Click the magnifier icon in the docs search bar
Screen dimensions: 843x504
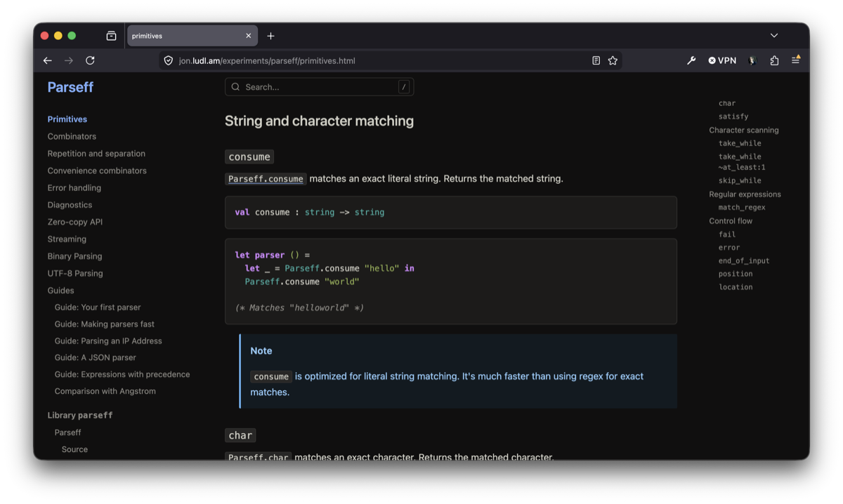point(235,86)
